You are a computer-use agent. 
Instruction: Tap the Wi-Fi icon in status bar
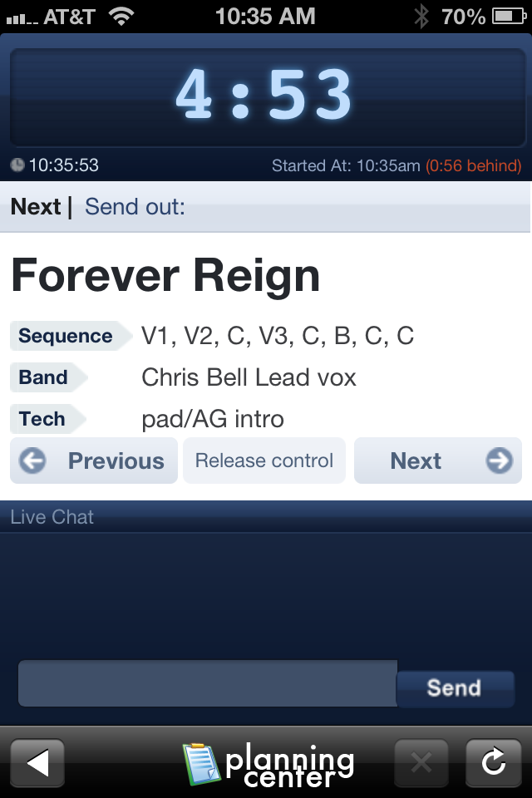point(121,17)
